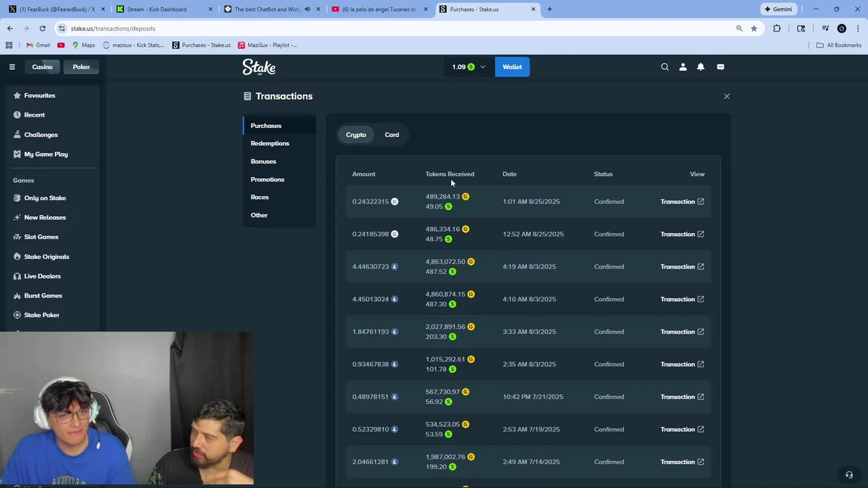This screenshot has height=488, width=868.
Task: Open the user profile icon
Action: (683, 66)
